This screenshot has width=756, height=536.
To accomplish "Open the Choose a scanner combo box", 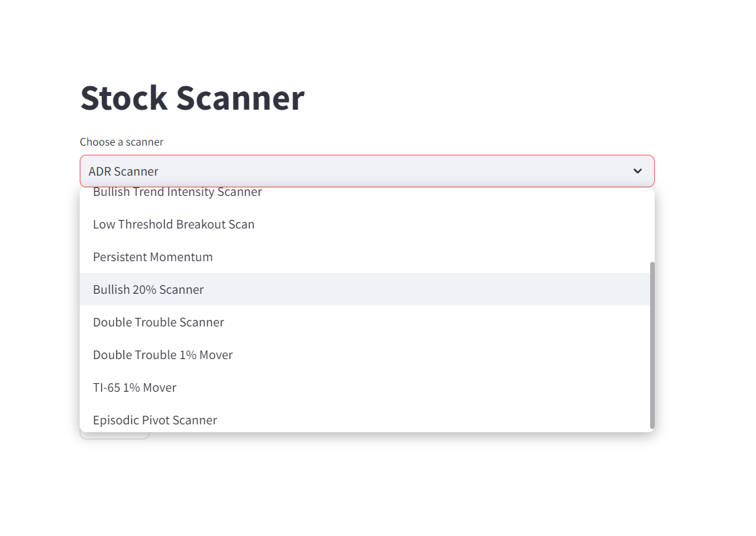I will point(367,171).
